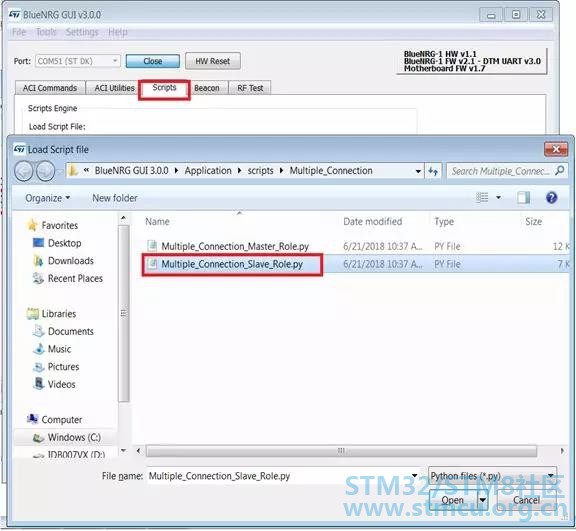Click the Music library icon
The image size is (576, 531).
click(x=38, y=349)
